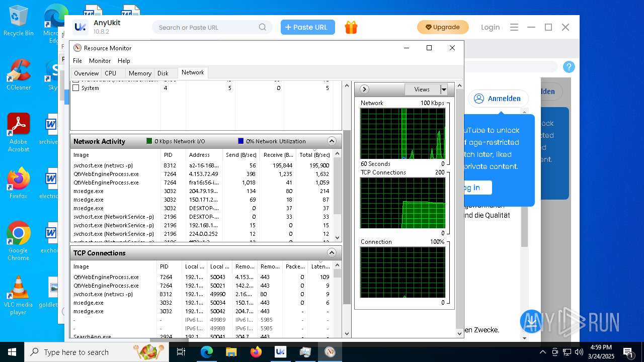
Task: Check the System process checkbox
Action: pos(76,87)
